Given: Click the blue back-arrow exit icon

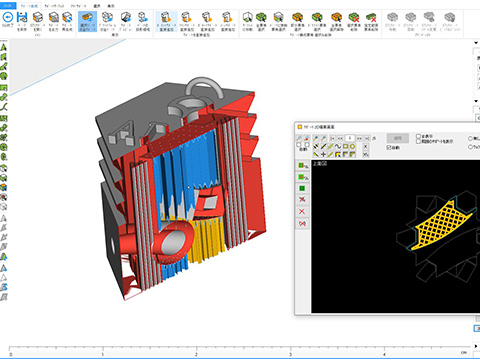Looking at the screenshot, I should coord(7,17).
